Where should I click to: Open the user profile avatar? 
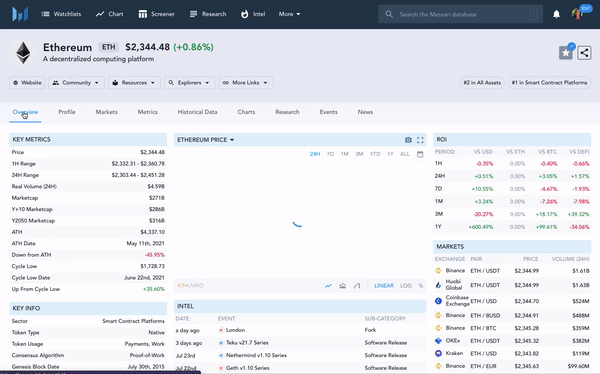coord(577,14)
